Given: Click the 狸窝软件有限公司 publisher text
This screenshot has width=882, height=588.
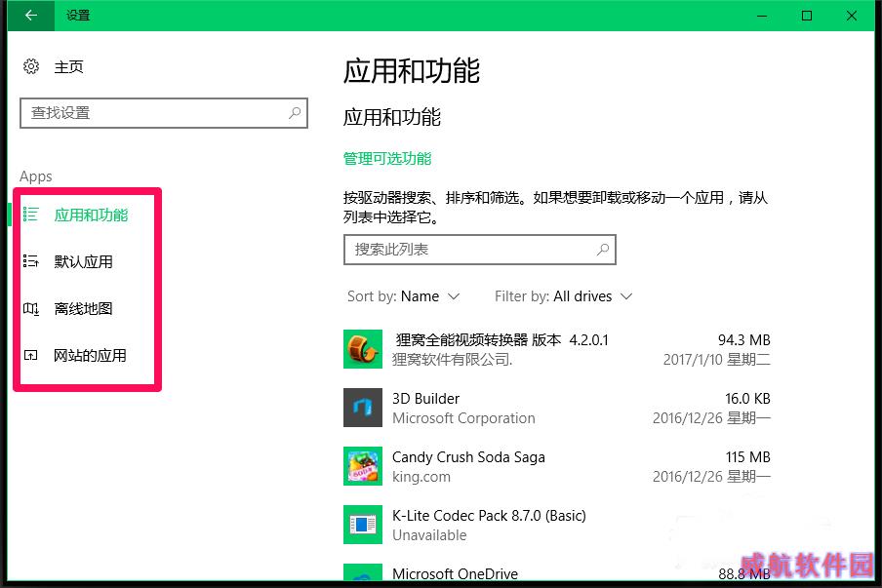Looking at the screenshot, I should pyautogui.click(x=453, y=360).
